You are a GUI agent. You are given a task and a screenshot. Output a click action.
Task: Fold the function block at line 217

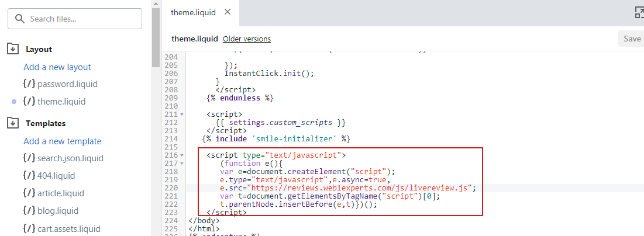[x=182, y=164]
